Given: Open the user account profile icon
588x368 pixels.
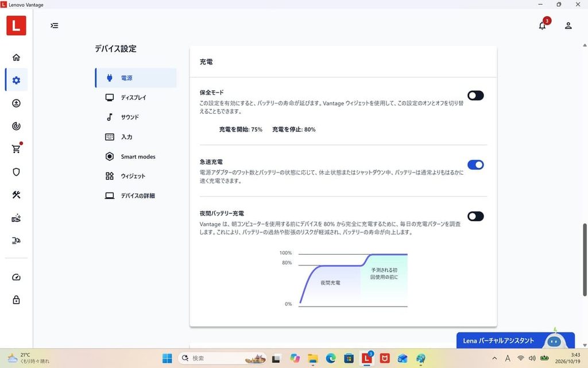Looking at the screenshot, I should [x=568, y=25].
